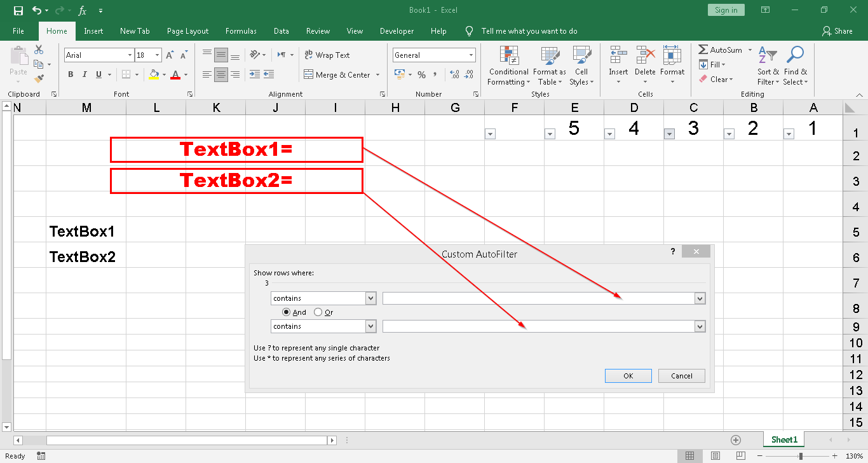Click the New Sheet plus icon

[x=736, y=440]
